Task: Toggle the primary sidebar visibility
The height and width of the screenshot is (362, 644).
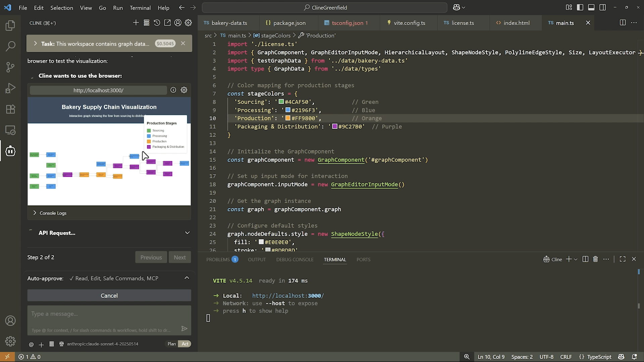Action: click(580, 7)
